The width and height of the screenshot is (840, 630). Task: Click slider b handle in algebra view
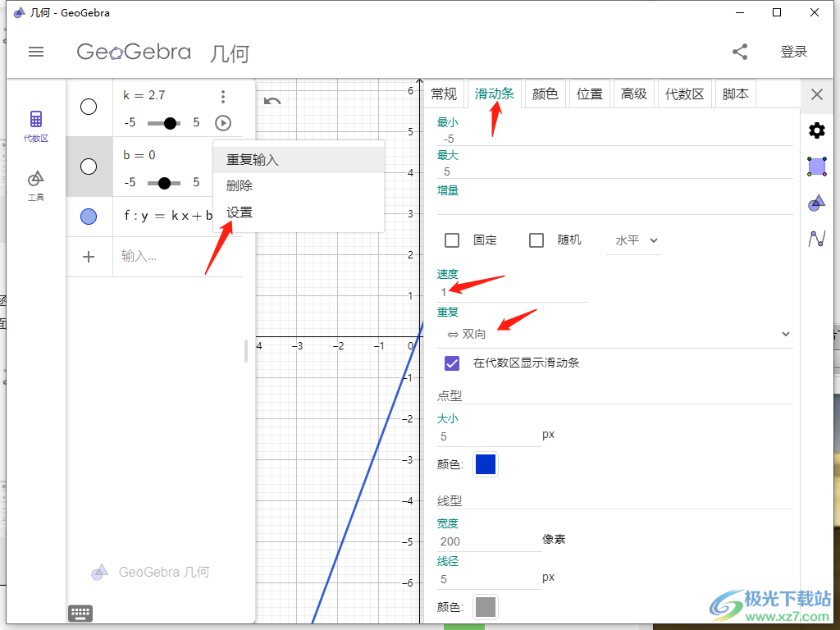pos(164,183)
